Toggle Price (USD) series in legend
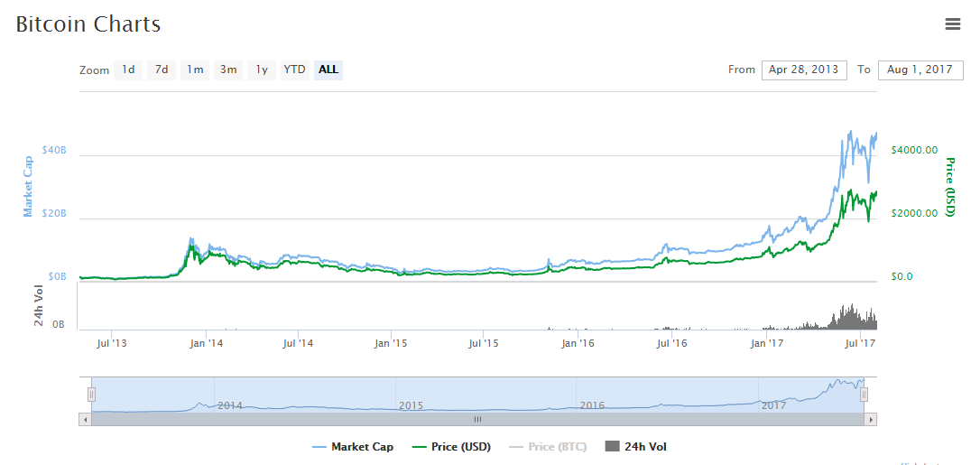 tap(451, 447)
